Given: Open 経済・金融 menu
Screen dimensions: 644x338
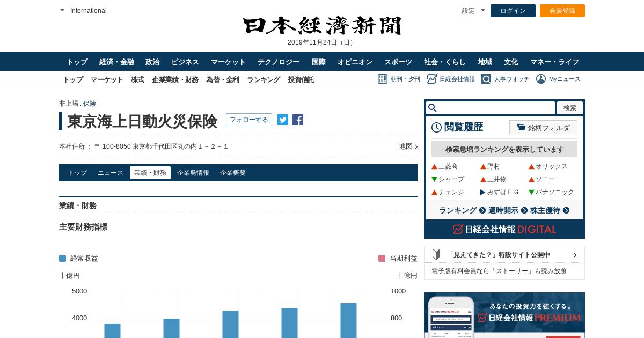Looking at the screenshot, I should (116, 62).
